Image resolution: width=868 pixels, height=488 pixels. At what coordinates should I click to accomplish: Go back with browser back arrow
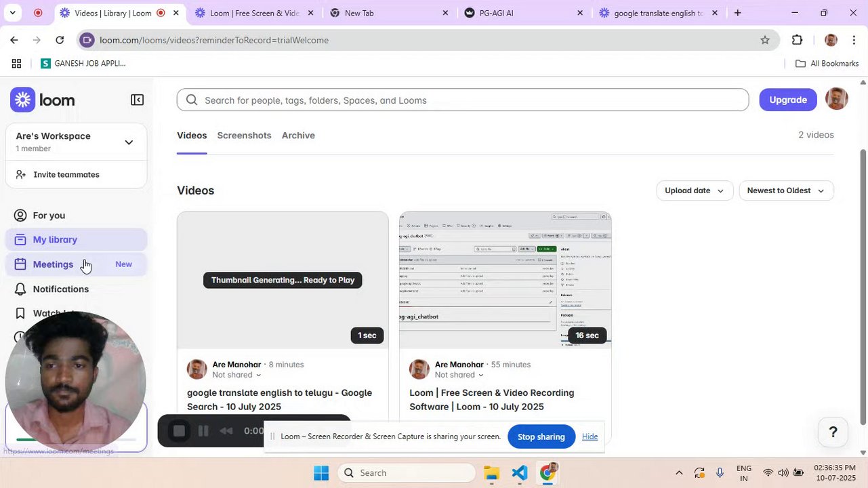[x=14, y=40]
